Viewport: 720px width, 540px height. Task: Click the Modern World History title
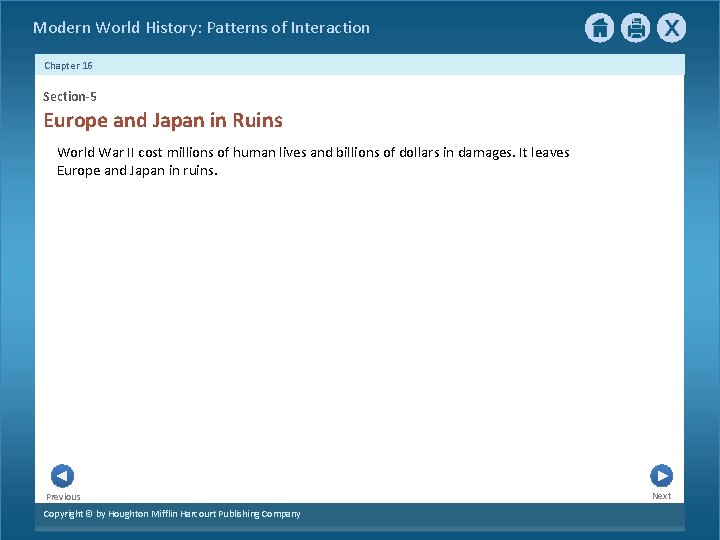pos(201,28)
